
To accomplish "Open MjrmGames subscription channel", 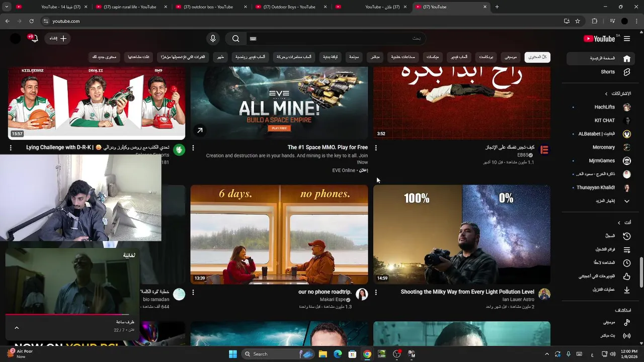I will (602, 161).
